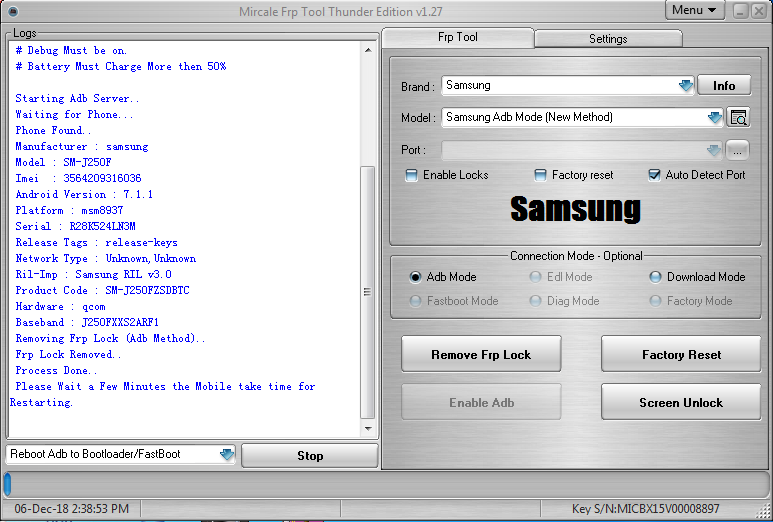Viewport: 773px width, 522px height.
Task: Click the Enable Adb button
Action: 481,402
